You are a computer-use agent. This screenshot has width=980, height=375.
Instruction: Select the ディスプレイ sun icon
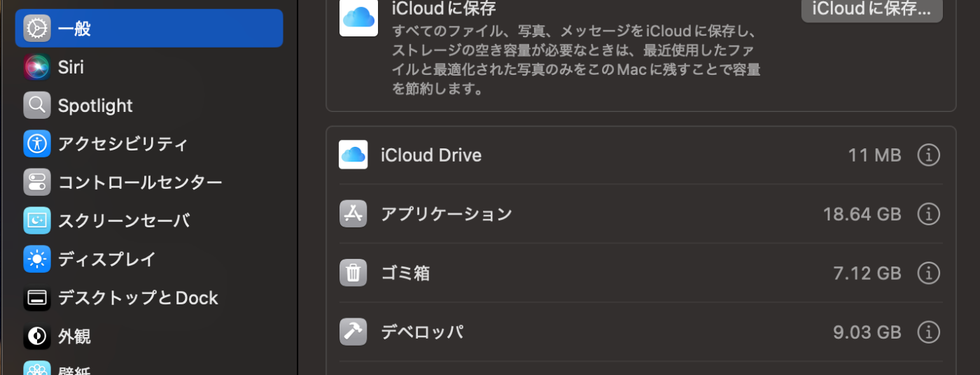click(x=37, y=260)
